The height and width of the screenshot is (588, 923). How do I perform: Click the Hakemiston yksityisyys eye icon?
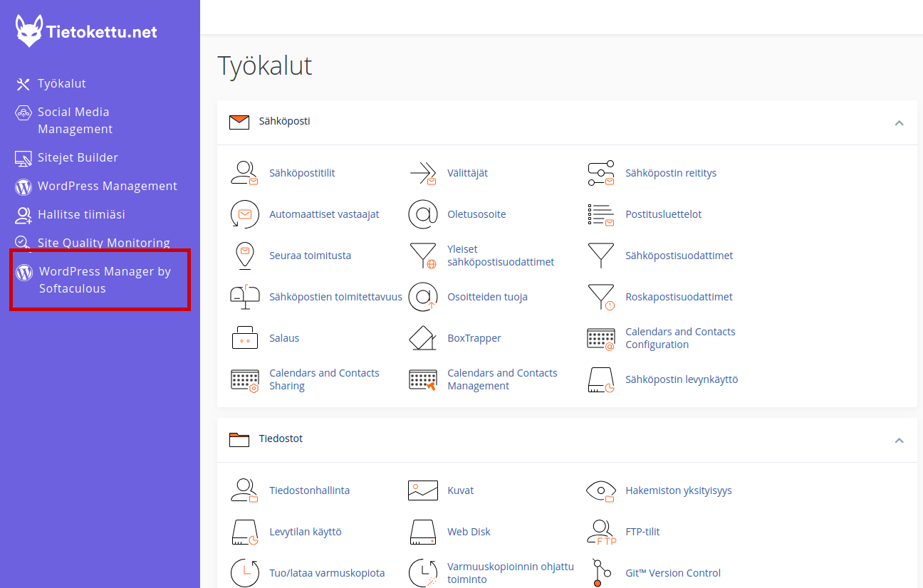point(600,490)
